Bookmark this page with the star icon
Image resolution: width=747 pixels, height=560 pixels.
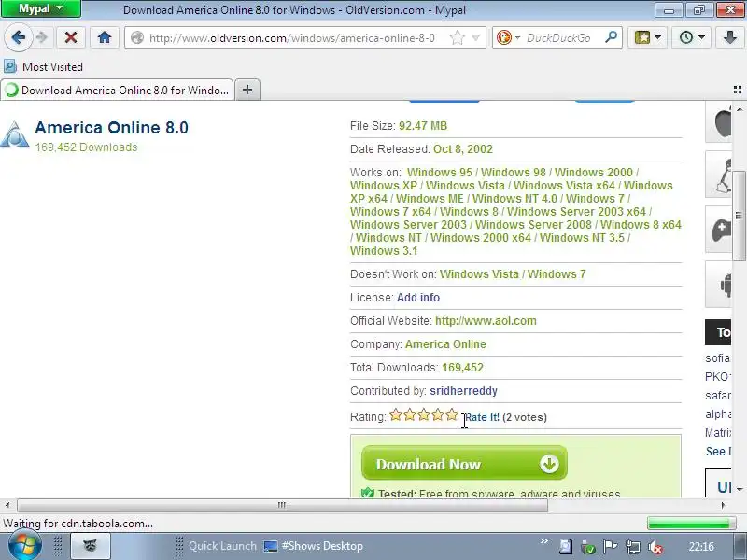click(x=457, y=37)
